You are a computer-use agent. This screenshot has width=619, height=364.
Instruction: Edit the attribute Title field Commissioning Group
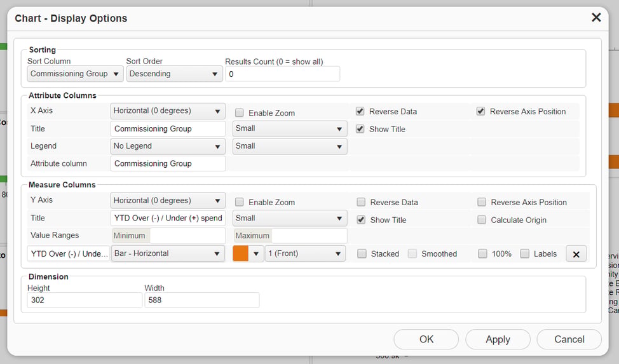click(168, 129)
